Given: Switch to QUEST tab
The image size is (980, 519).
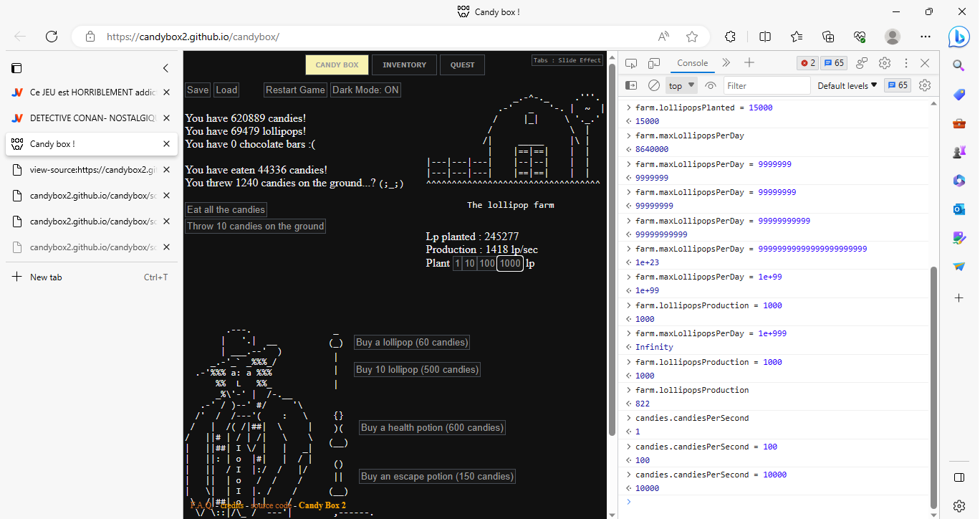Looking at the screenshot, I should [x=462, y=65].
